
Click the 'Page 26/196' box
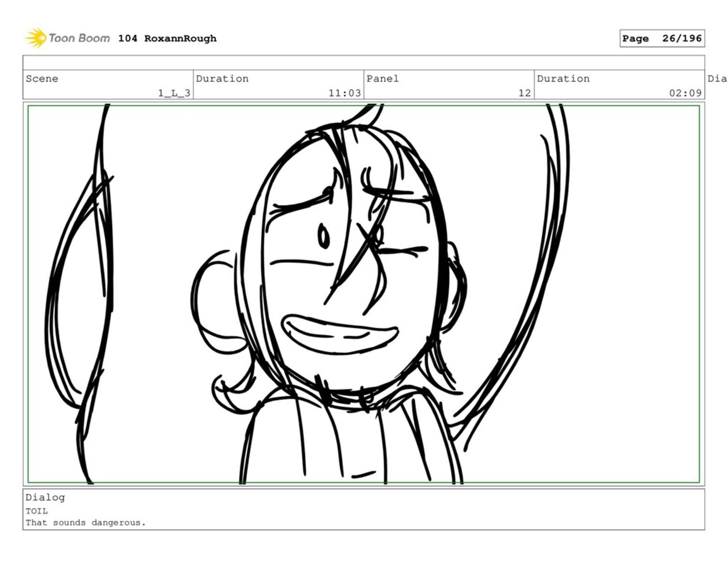pyautogui.click(x=662, y=38)
